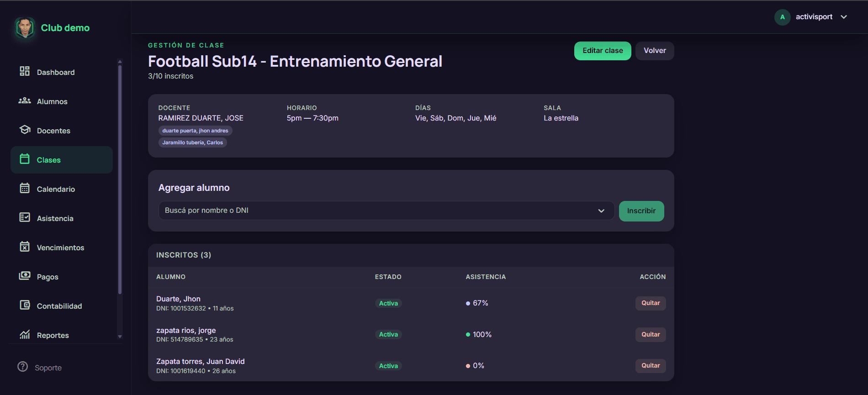Open the Docentes menu label
The image size is (868, 395).
pyautogui.click(x=53, y=131)
